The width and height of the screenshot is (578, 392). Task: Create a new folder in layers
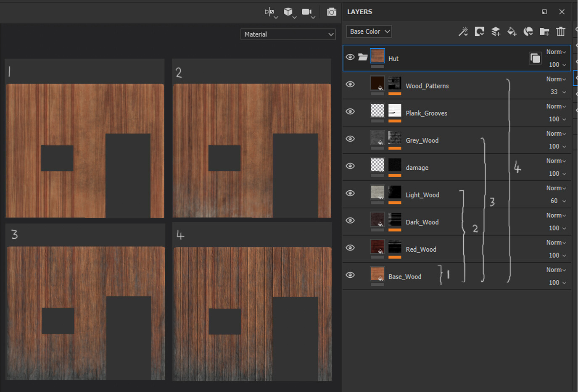coord(544,32)
